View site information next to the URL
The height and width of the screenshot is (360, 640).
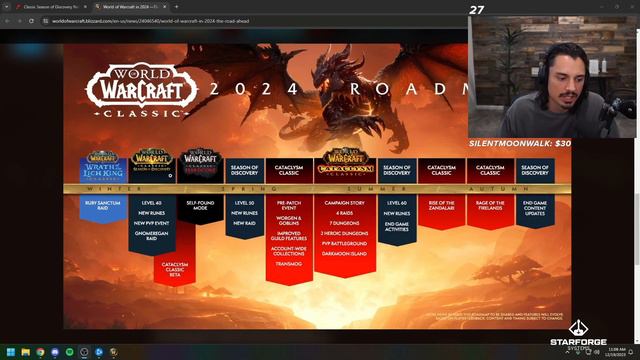(46, 21)
